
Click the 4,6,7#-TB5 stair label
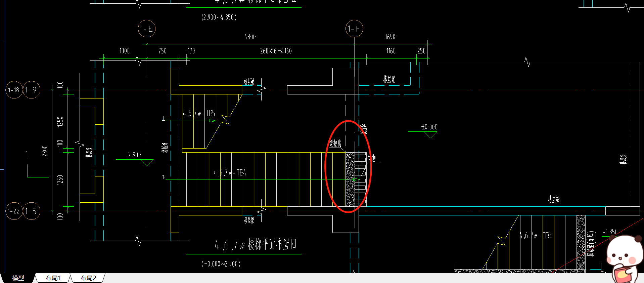[x=199, y=113]
